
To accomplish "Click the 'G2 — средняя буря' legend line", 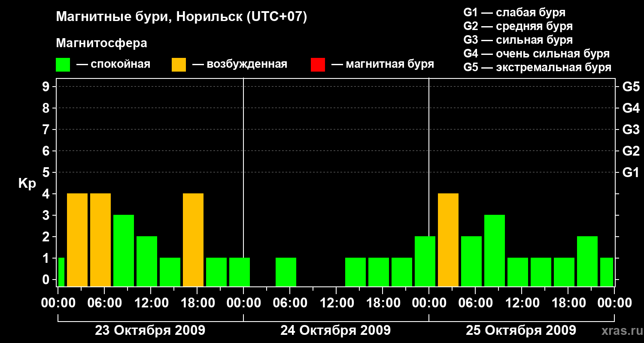I will coord(518,26).
